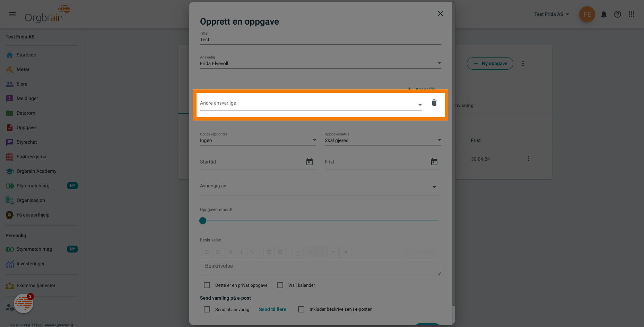Click the Oppgavefremdrift slider handle
Screen dimensions: 644x327
(x=203, y=221)
